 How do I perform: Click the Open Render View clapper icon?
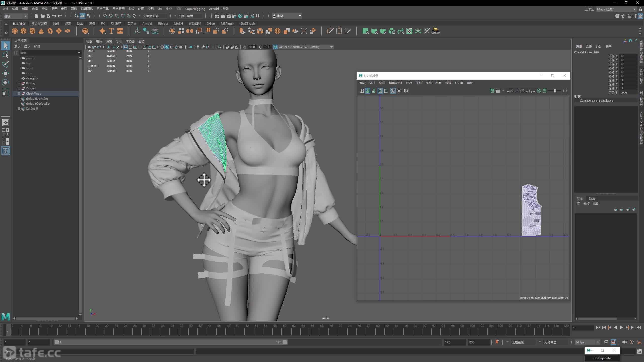pyautogui.click(x=217, y=16)
